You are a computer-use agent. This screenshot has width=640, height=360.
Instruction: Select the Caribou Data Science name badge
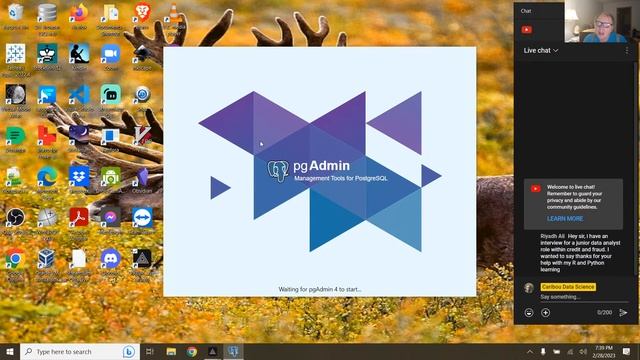click(568, 287)
